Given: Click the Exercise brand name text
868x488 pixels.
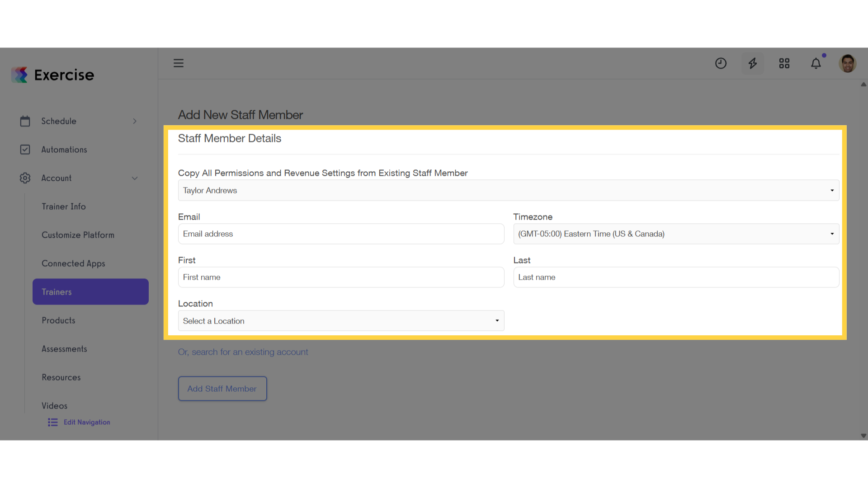Looking at the screenshot, I should click(64, 75).
